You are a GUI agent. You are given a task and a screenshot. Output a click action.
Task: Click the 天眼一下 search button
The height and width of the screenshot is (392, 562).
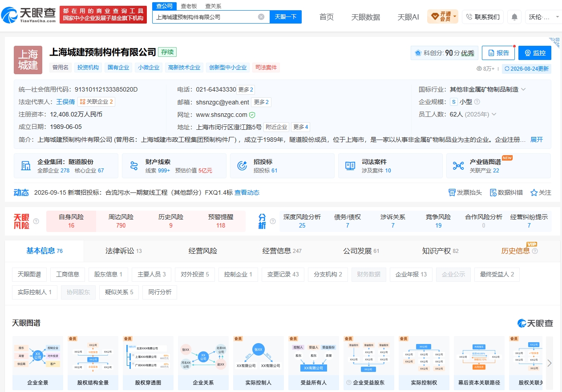pyautogui.click(x=286, y=17)
